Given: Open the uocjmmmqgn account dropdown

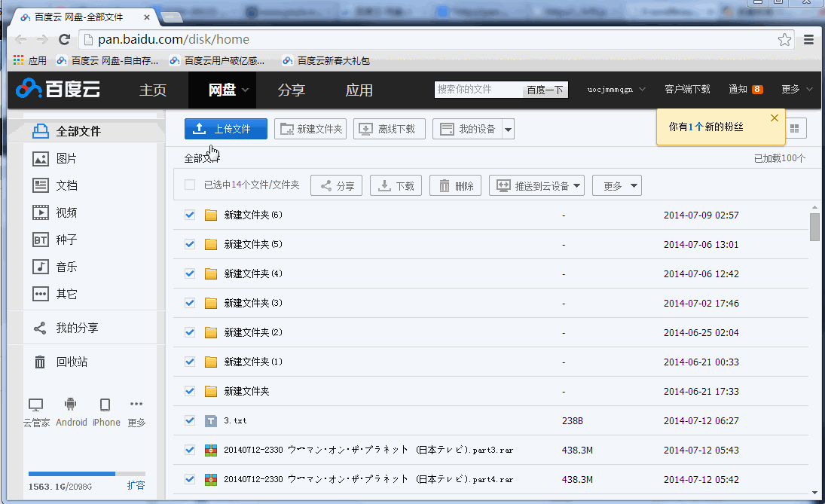Looking at the screenshot, I should (x=616, y=90).
